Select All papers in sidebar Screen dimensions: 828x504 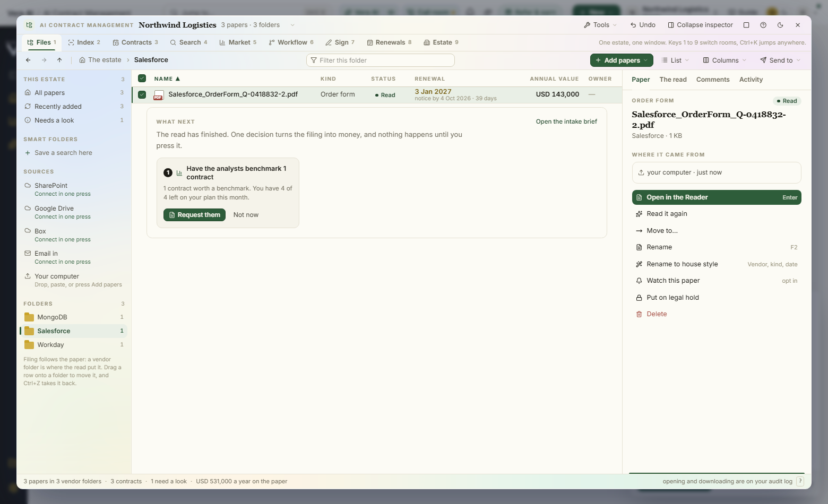[x=74, y=93]
